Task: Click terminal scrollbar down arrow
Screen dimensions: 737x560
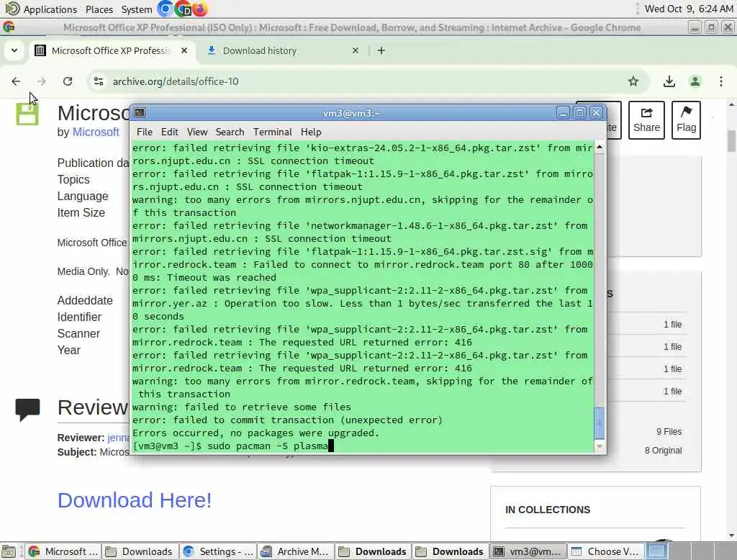Action: (x=600, y=446)
